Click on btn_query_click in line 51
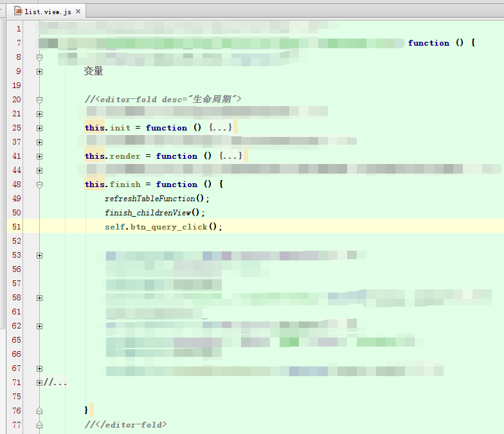Viewport: 504px width, 434px height. [x=168, y=227]
